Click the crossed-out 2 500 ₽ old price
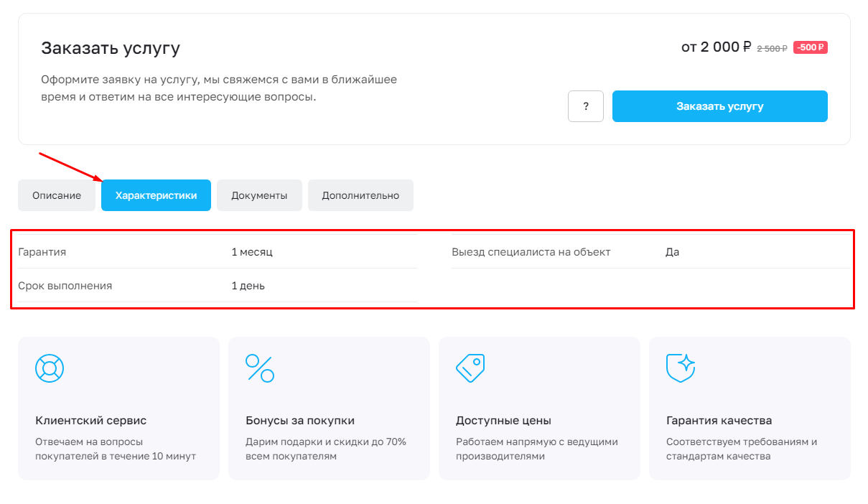Screen dimensions: 868x504 point(772,48)
